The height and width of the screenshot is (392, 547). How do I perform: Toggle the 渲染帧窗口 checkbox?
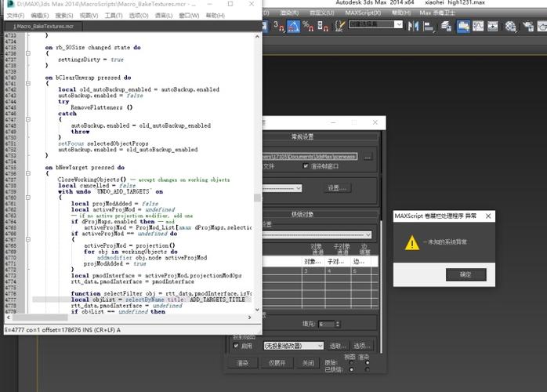306,166
